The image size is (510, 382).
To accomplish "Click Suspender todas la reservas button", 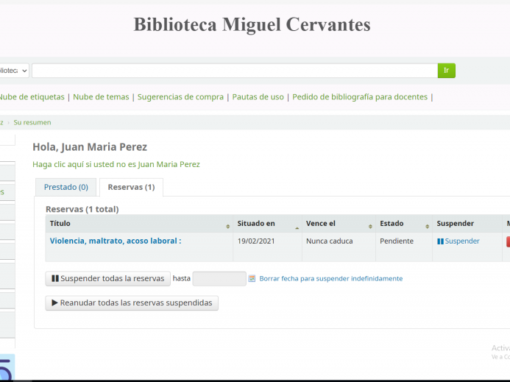I will pos(108,279).
